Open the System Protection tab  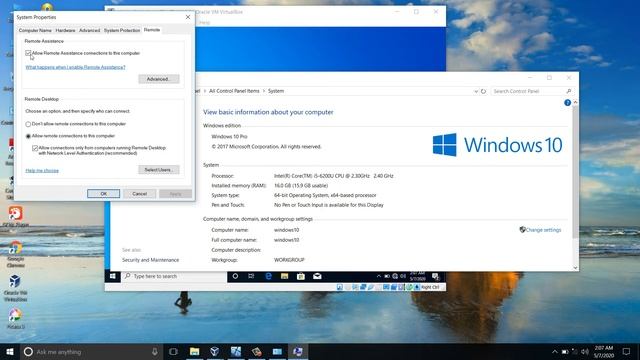(122, 30)
